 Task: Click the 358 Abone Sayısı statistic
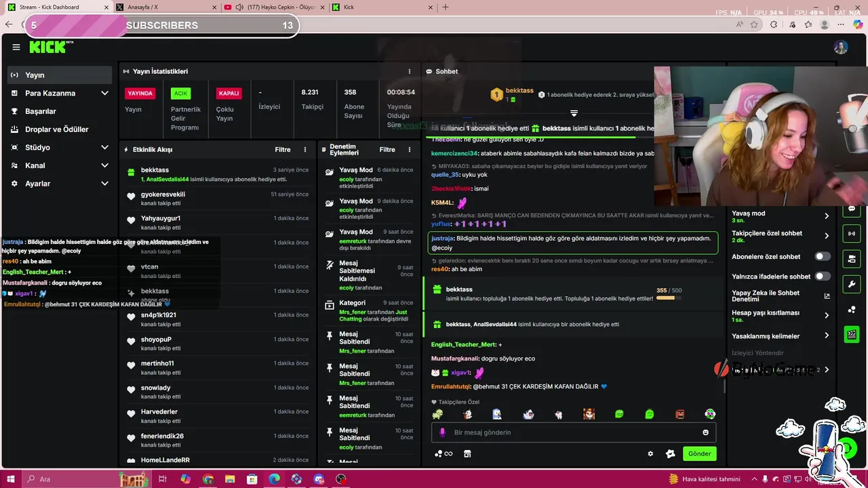pyautogui.click(x=354, y=104)
